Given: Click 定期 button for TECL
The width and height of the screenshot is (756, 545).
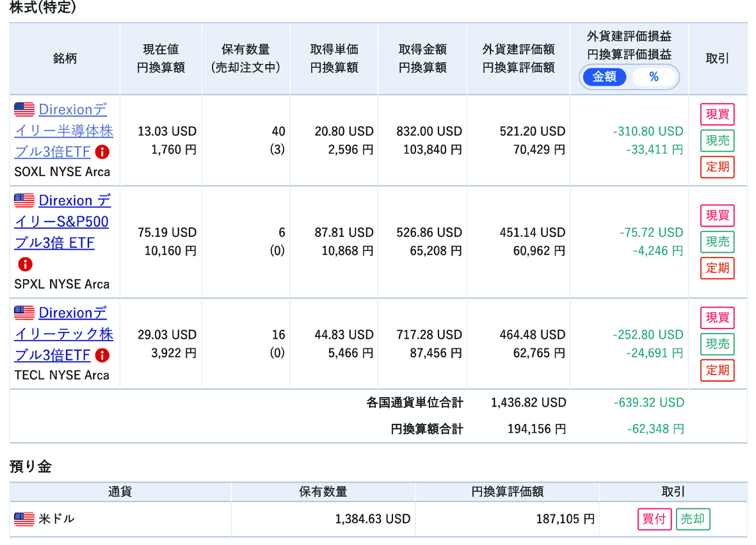Looking at the screenshot, I should pos(718,370).
